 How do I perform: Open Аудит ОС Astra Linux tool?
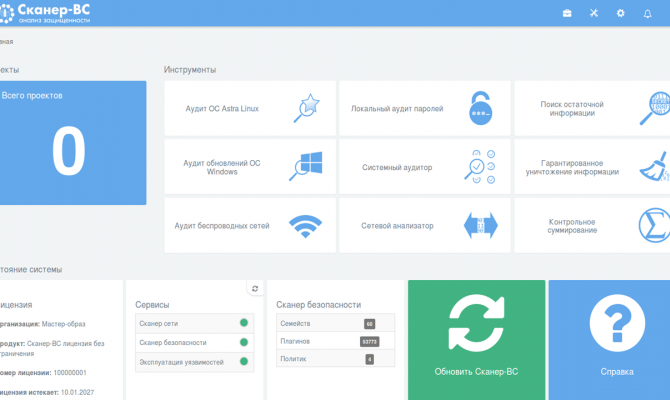(250, 108)
